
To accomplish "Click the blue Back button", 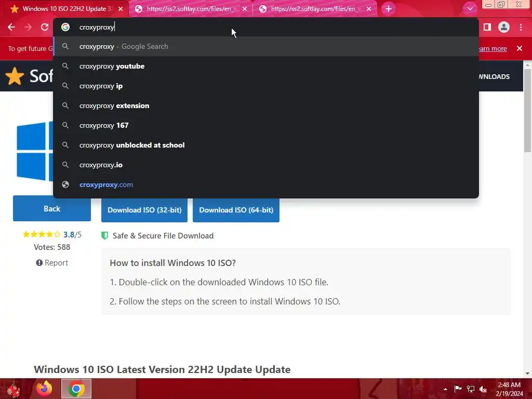I will click(52, 208).
